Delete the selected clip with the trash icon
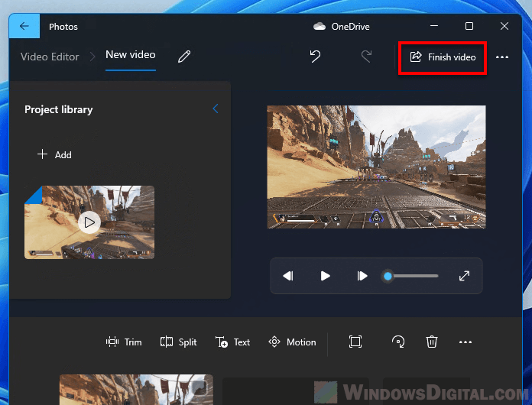The image size is (532, 405). (432, 342)
